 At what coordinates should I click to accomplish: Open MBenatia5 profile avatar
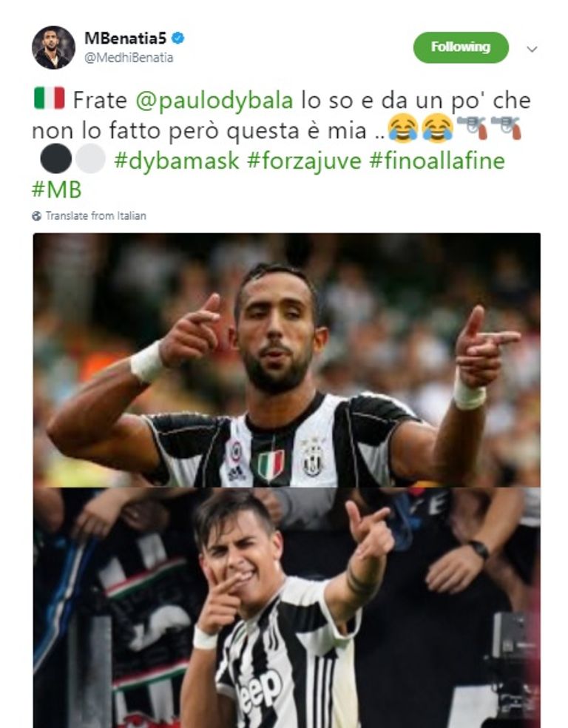(x=53, y=47)
